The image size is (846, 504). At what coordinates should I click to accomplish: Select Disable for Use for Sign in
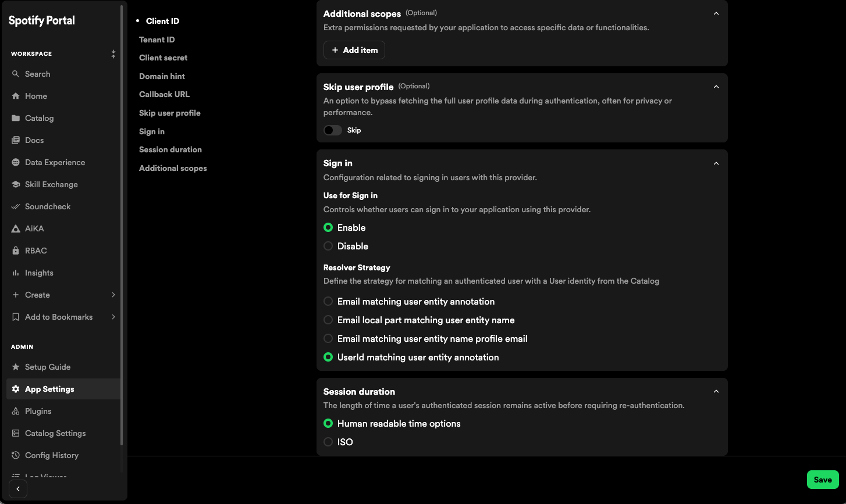328,246
